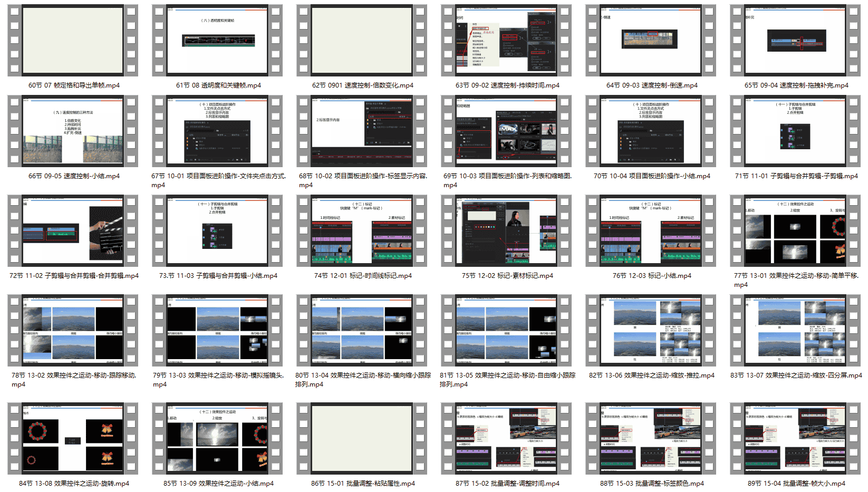Click filename 82节 13-06 效果控件之运动-缩放-推拉.mp4
Image resolution: width=868 pixels, height=492 pixels.
click(x=652, y=375)
